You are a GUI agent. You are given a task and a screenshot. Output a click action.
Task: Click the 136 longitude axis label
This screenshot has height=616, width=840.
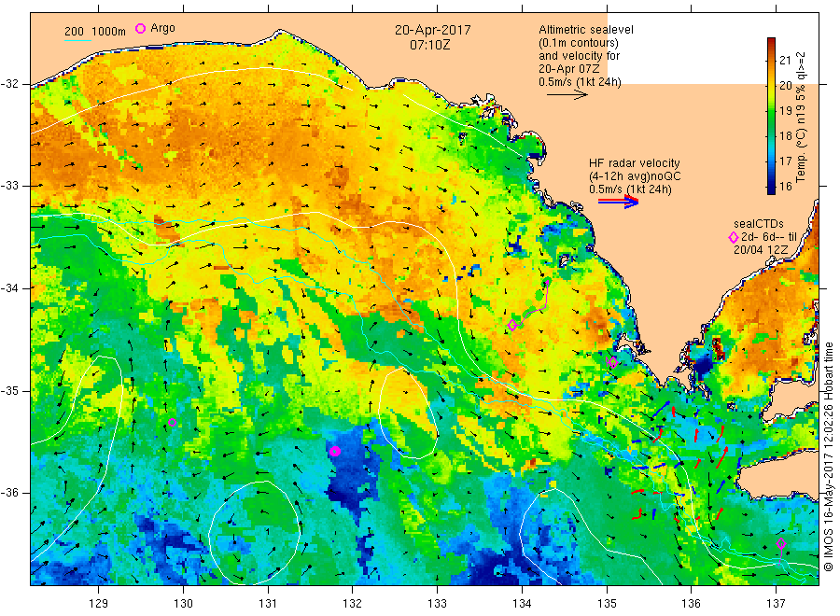pyautogui.click(x=691, y=604)
